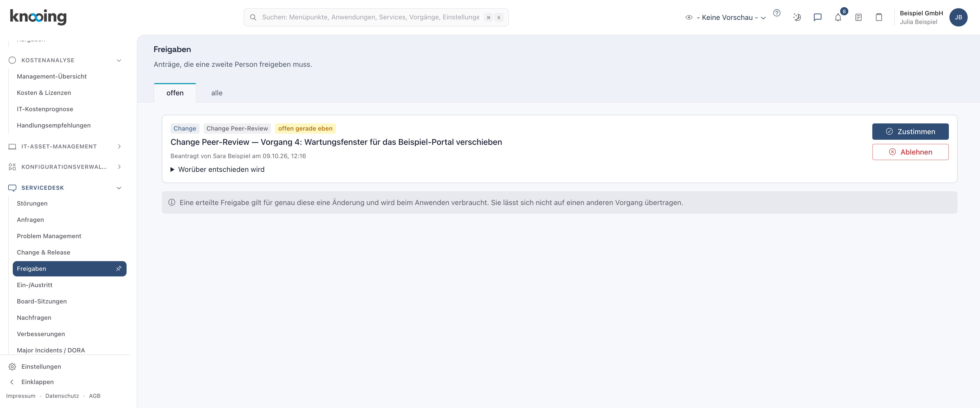Click the JB user avatar

pos(958,18)
